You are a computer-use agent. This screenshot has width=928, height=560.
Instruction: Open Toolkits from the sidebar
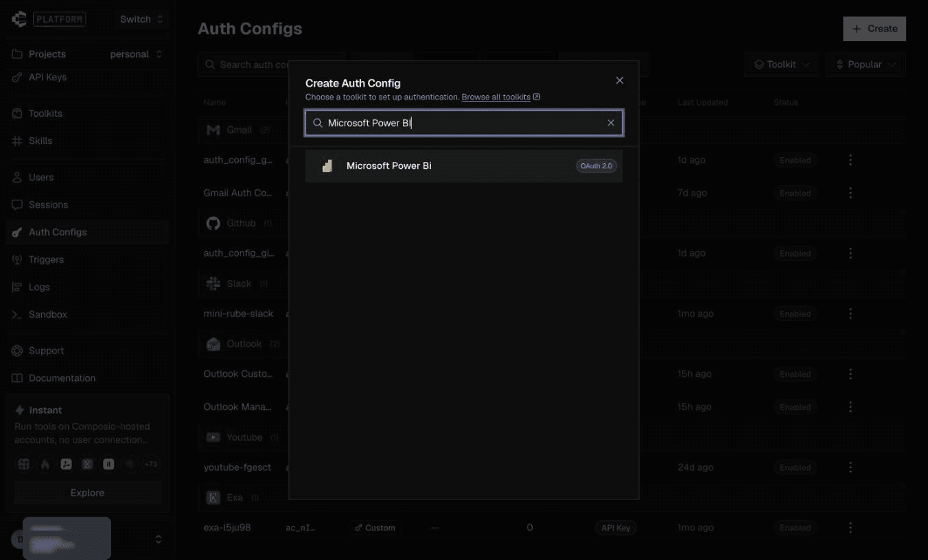45,113
